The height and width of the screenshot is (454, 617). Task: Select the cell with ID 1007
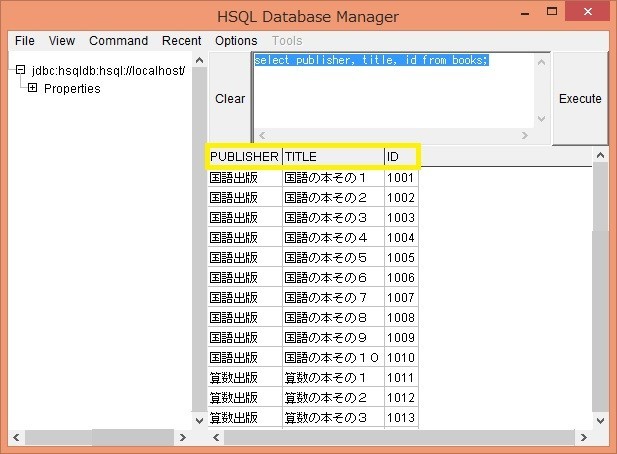pos(401,297)
